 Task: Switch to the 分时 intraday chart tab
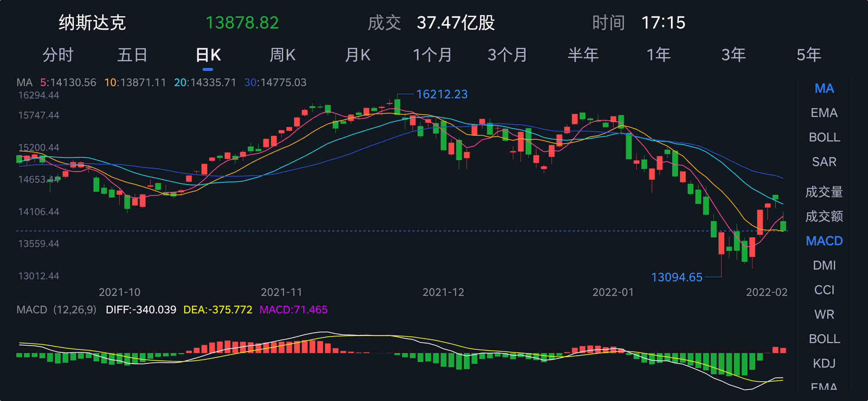[58, 55]
